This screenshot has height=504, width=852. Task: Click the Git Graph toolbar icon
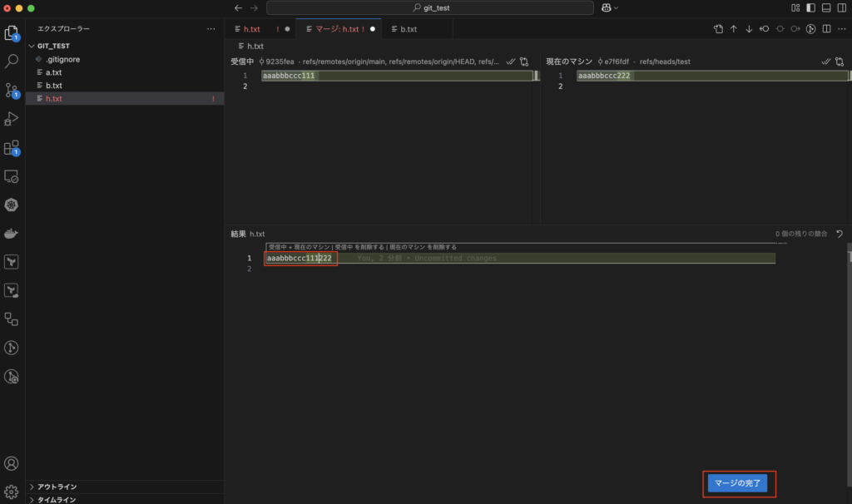click(x=810, y=29)
